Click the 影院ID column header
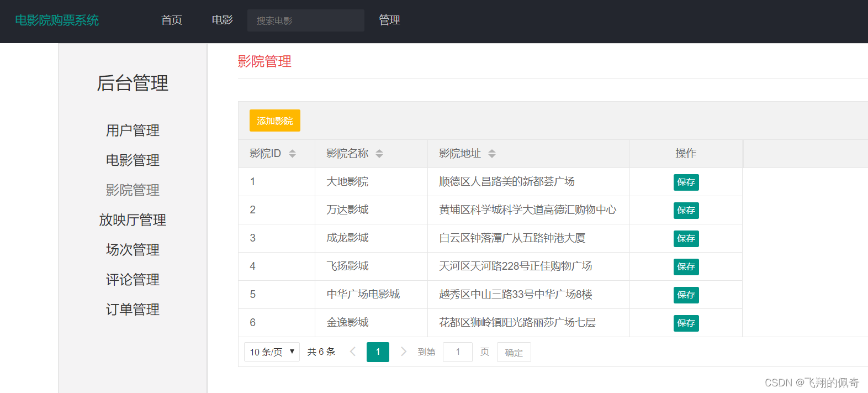 (x=277, y=154)
